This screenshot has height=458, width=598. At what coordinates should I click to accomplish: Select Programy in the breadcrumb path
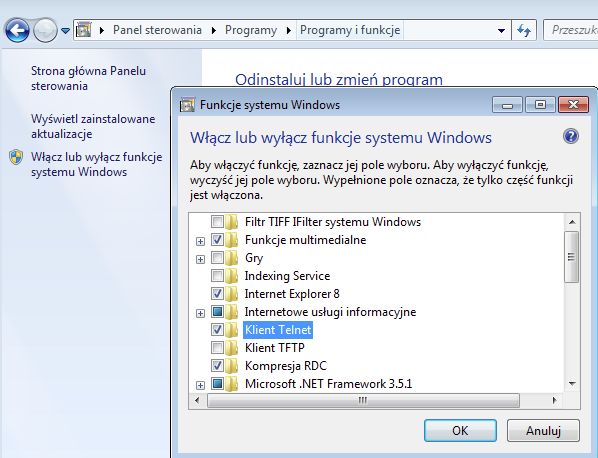251,30
